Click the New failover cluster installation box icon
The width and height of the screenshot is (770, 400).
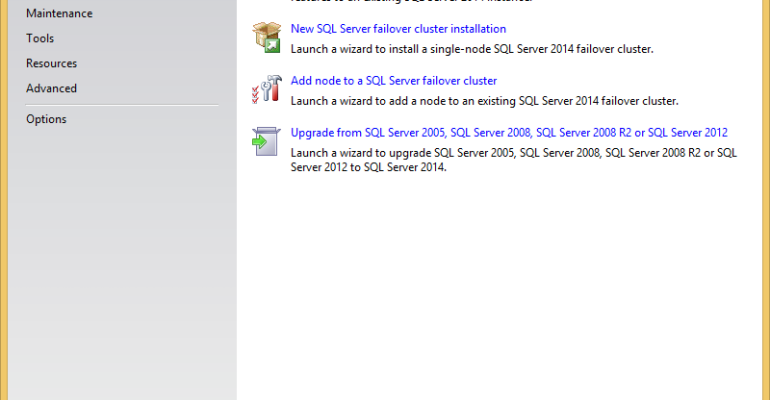click(267, 37)
